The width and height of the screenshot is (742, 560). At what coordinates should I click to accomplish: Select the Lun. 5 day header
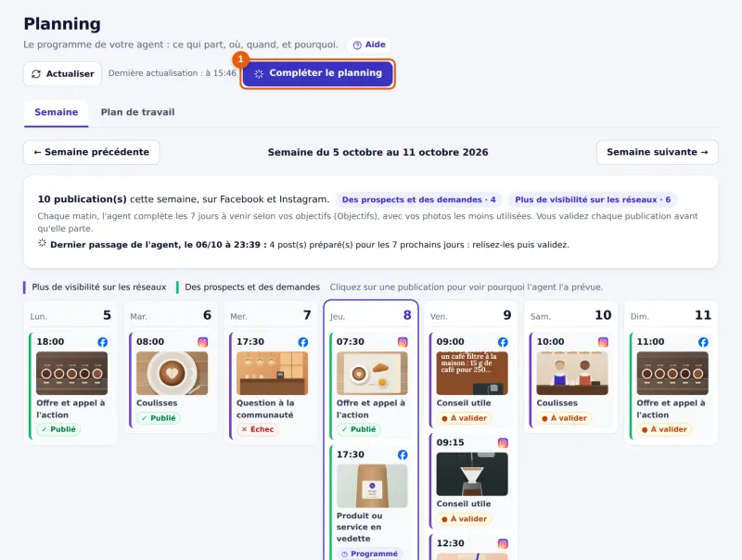pyautogui.click(x=70, y=315)
